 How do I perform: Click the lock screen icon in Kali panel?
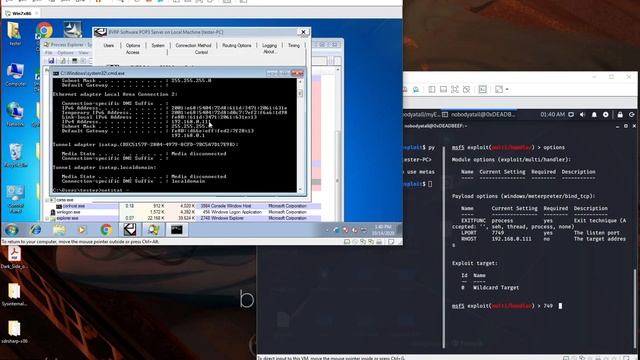coord(620,115)
